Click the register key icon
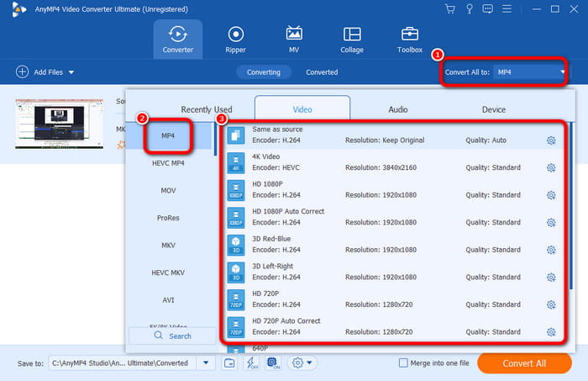588x381 pixels. (469, 8)
